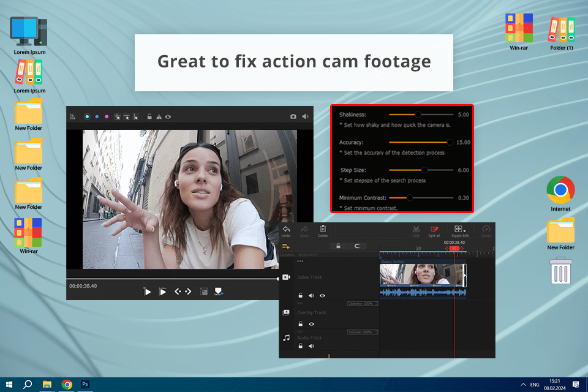Screen dimensions: 588x392
Task: Open the Lorem Ipsum computer desktop icon
Action: (x=29, y=36)
